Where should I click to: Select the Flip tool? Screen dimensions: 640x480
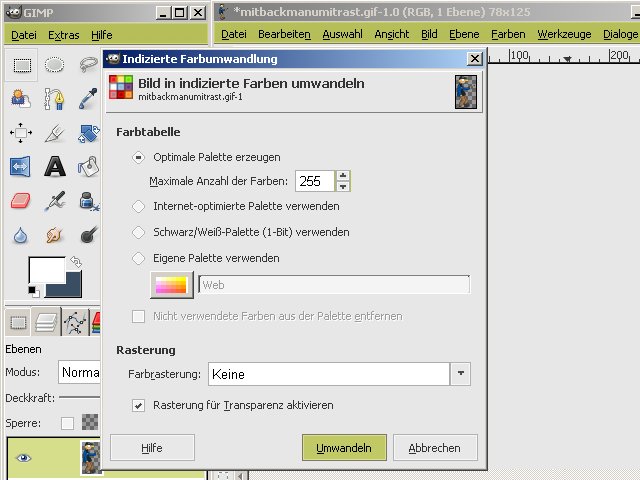[x=20, y=167]
